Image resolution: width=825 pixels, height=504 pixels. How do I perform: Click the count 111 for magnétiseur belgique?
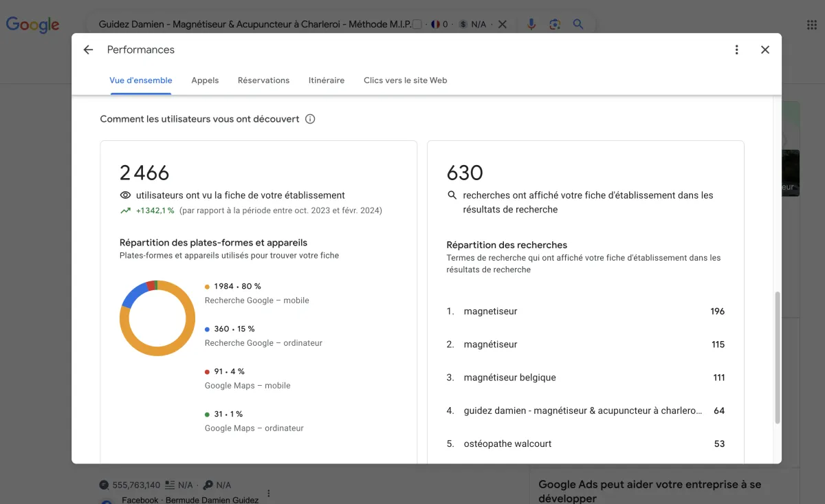point(719,377)
